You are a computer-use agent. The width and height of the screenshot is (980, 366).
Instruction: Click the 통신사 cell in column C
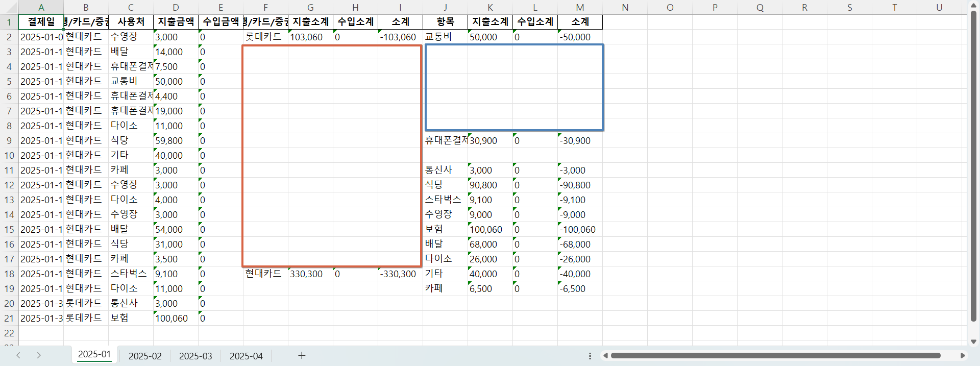point(131,303)
